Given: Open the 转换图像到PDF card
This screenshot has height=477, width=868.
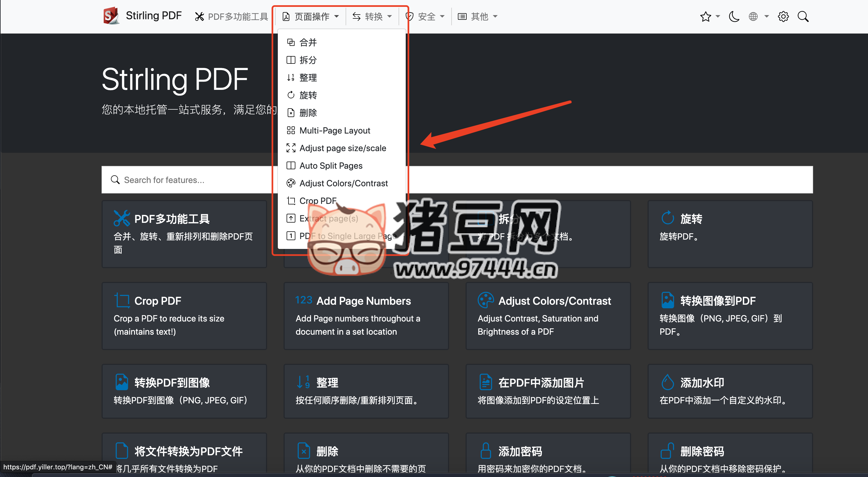Looking at the screenshot, I should click(730, 316).
